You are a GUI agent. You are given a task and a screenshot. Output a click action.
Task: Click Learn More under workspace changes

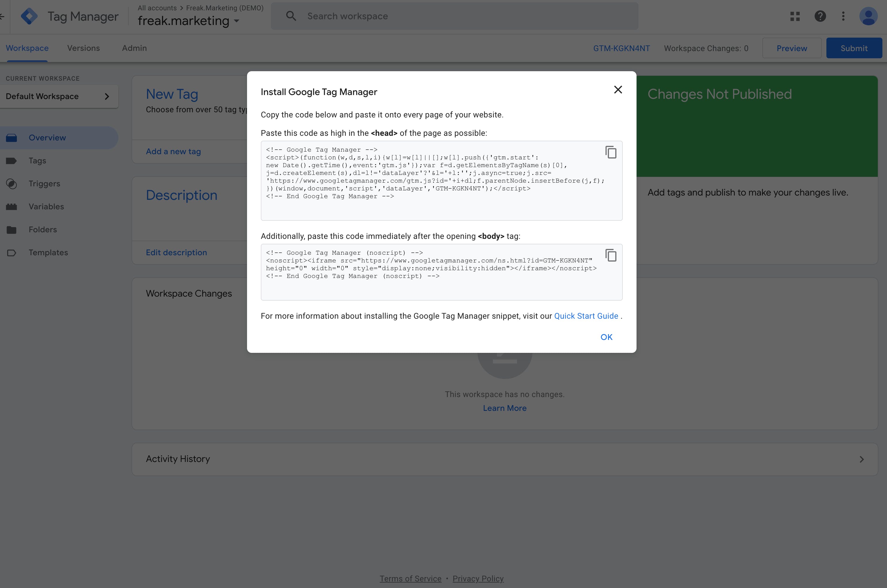click(504, 408)
